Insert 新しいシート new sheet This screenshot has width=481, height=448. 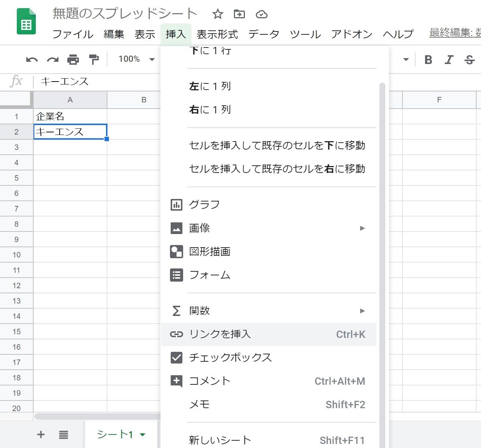coord(269,440)
